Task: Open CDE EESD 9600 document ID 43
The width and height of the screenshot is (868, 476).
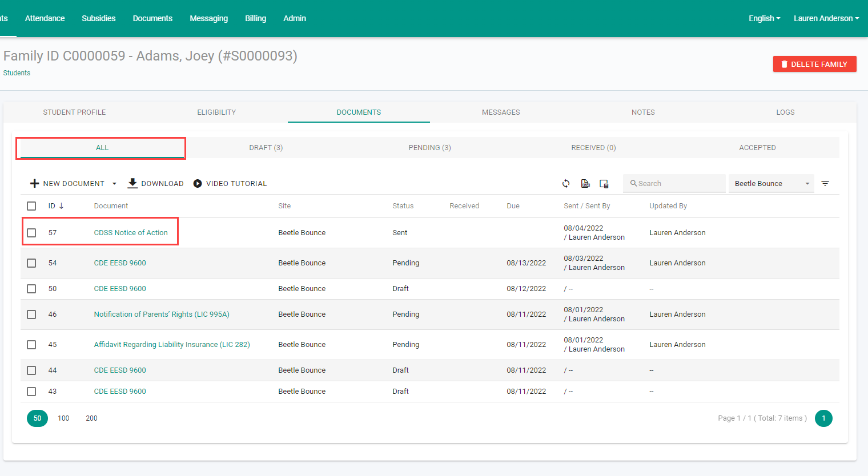Action: 120,392
